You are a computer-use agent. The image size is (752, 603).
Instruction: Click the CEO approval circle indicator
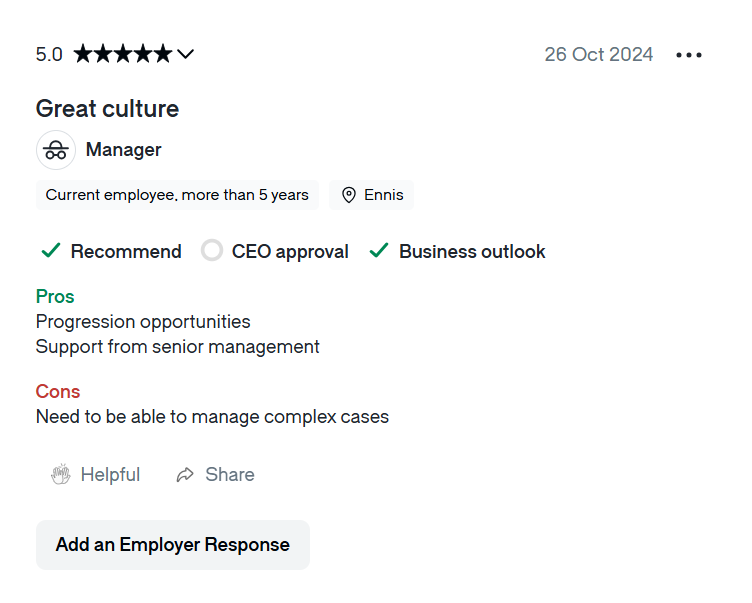(x=212, y=251)
